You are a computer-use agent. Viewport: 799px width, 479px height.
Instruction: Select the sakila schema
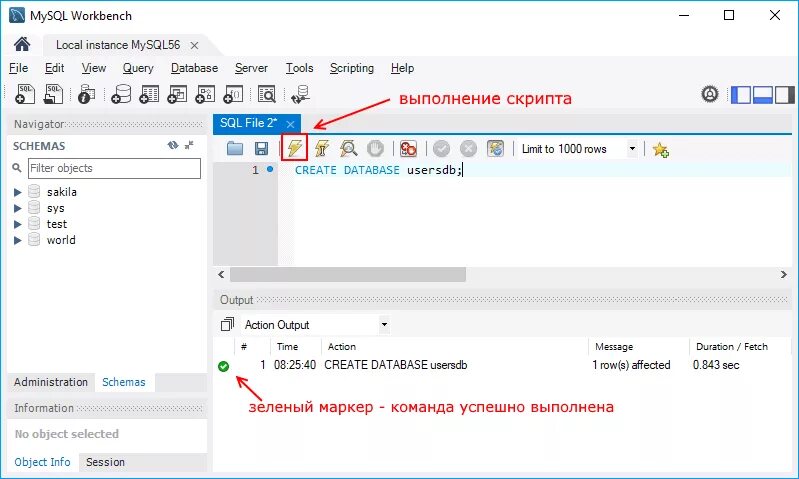[62, 192]
